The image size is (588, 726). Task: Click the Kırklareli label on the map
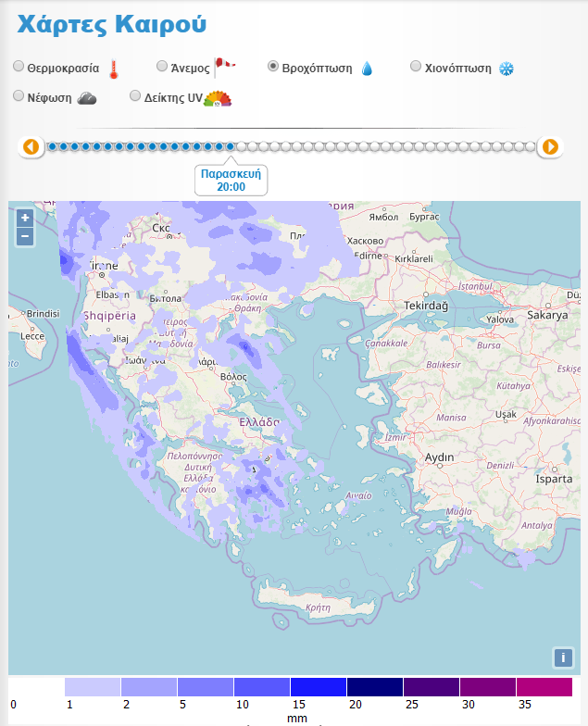pos(414,259)
